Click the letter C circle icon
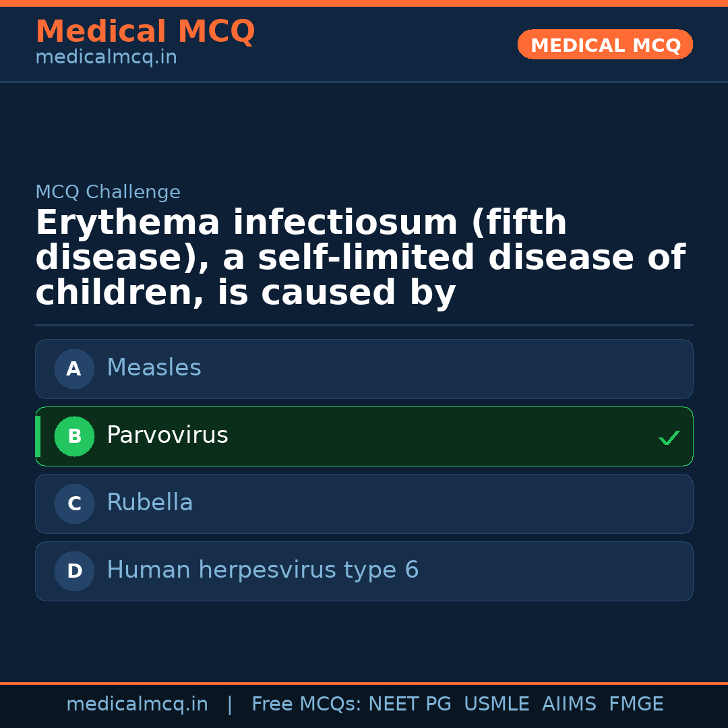This screenshot has height=728, width=728. coord(74,504)
